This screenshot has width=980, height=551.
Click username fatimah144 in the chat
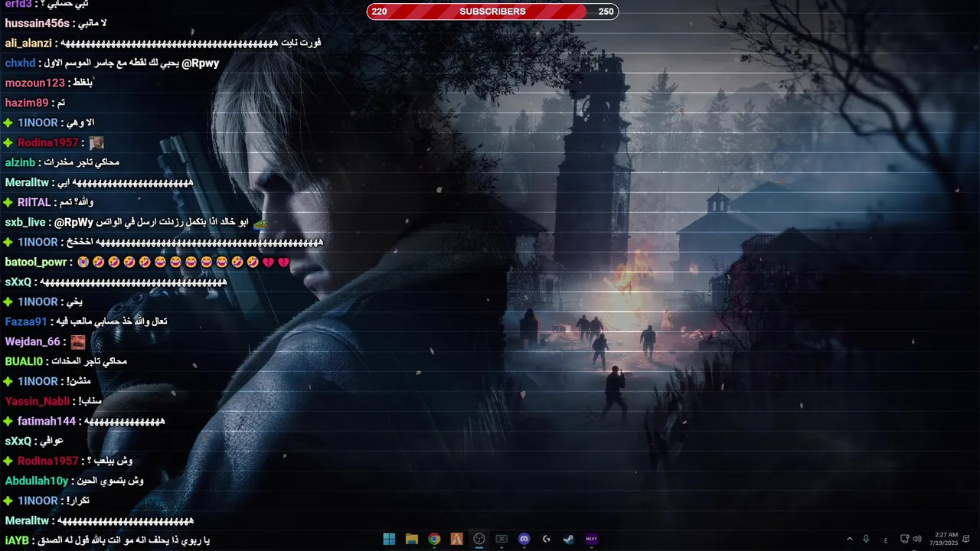pyautogui.click(x=47, y=422)
